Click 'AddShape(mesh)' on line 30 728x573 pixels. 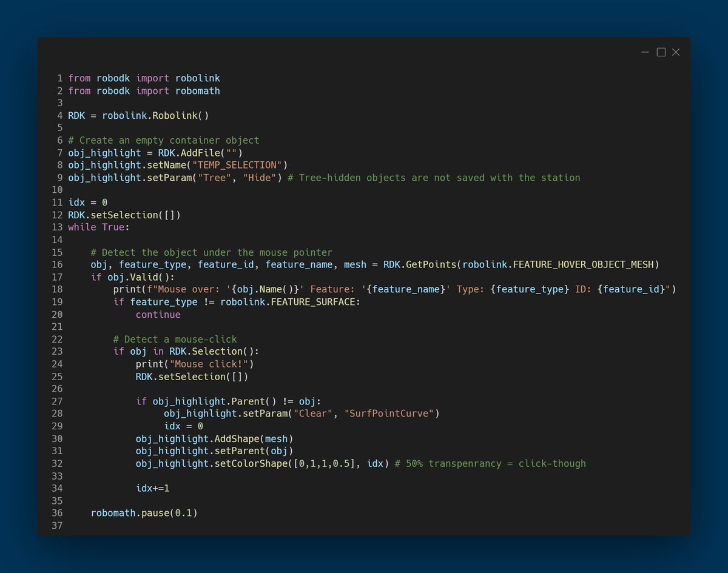[254, 439]
